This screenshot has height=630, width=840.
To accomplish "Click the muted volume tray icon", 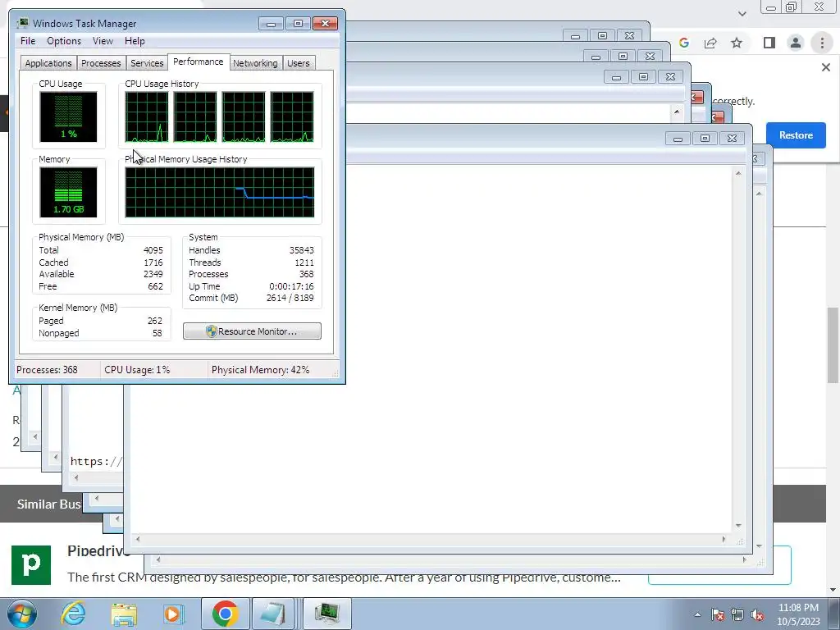I will point(757,614).
